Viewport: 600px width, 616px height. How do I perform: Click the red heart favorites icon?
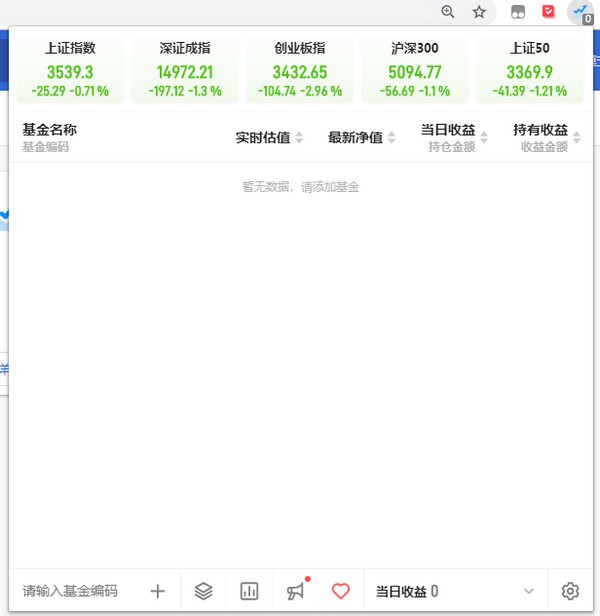341,591
